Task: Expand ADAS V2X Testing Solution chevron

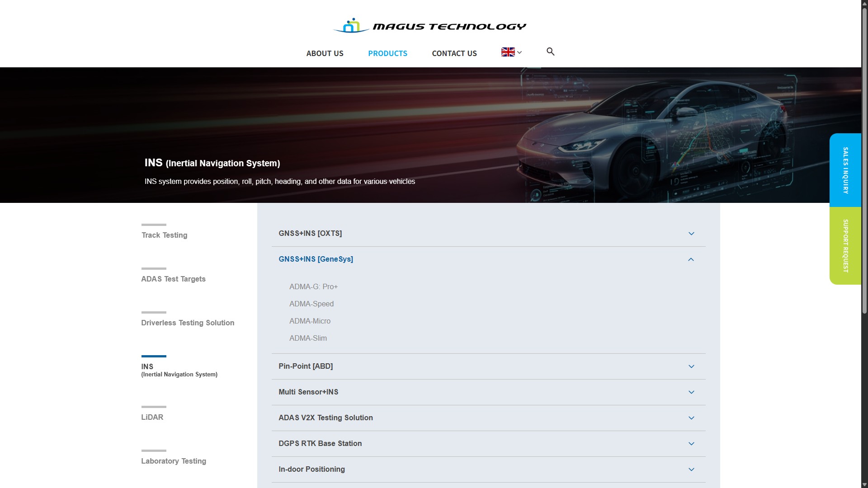Action: [691, 418]
